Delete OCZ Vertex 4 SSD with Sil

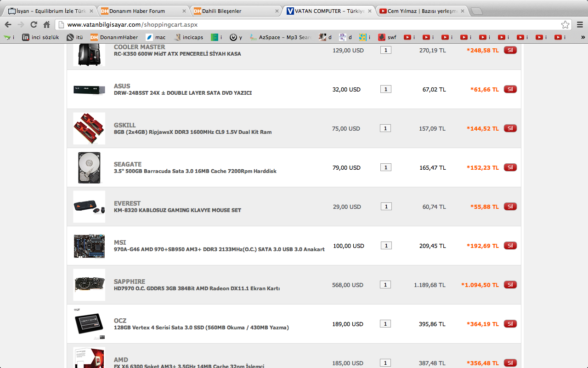pyautogui.click(x=510, y=324)
